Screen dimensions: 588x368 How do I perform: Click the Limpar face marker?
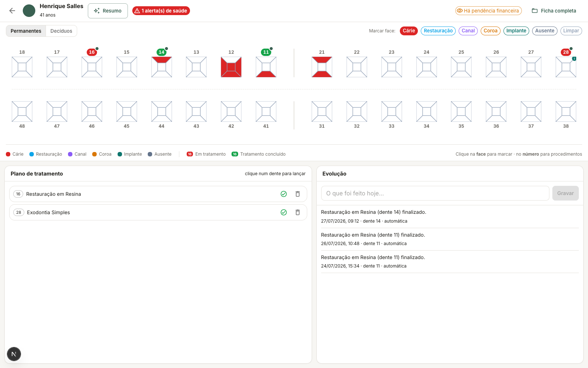pyautogui.click(x=571, y=31)
